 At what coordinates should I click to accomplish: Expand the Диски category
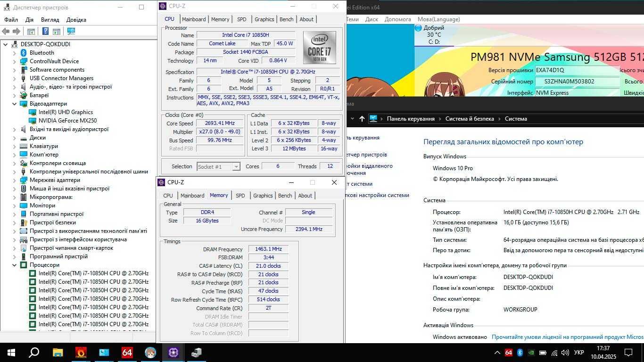(x=15, y=138)
